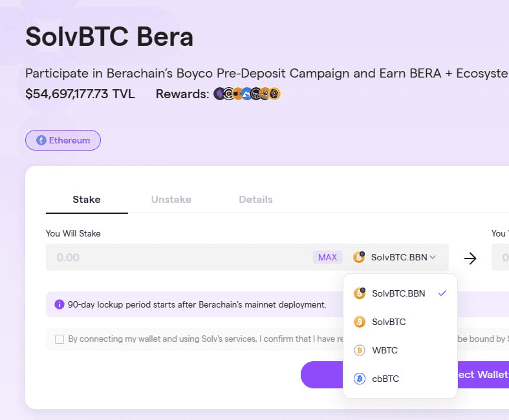Switch to the Unstake tab
This screenshot has width=509, height=420.
[x=171, y=200]
